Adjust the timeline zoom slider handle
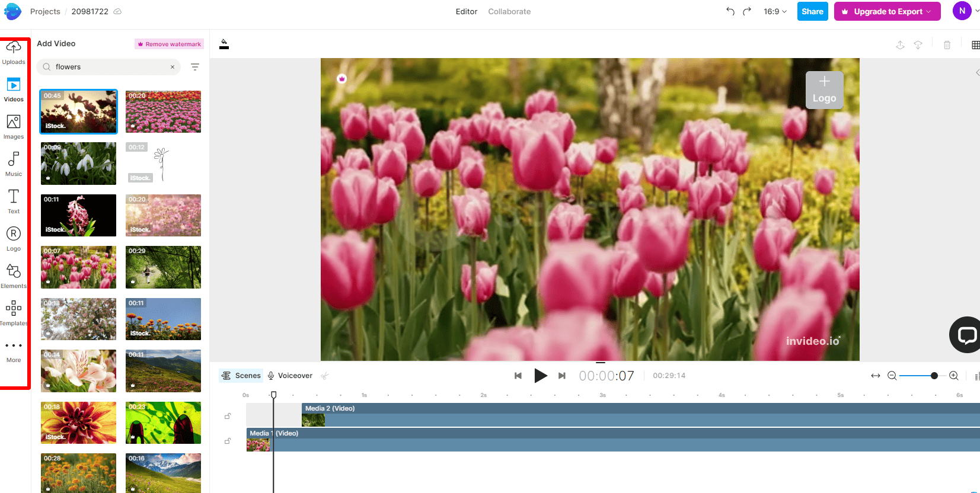 pos(934,376)
